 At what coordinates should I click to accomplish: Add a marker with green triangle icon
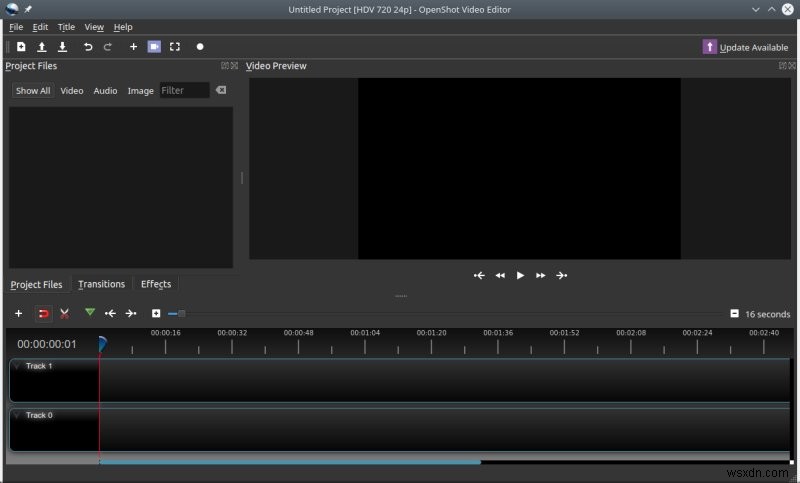pyautogui.click(x=90, y=313)
